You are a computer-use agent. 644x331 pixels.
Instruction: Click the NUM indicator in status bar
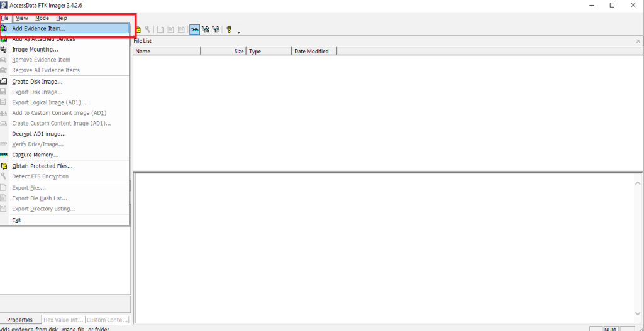point(611,329)
